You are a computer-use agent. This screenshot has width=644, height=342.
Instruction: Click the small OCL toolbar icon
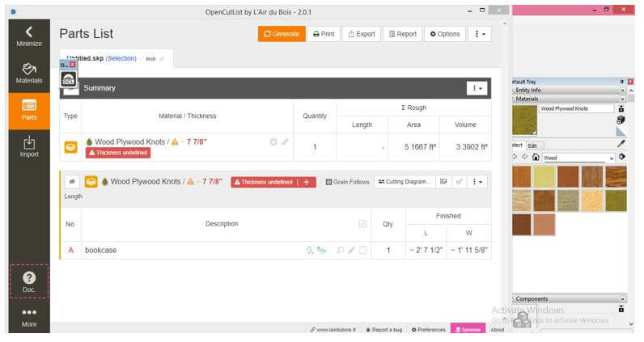(69, 78)
